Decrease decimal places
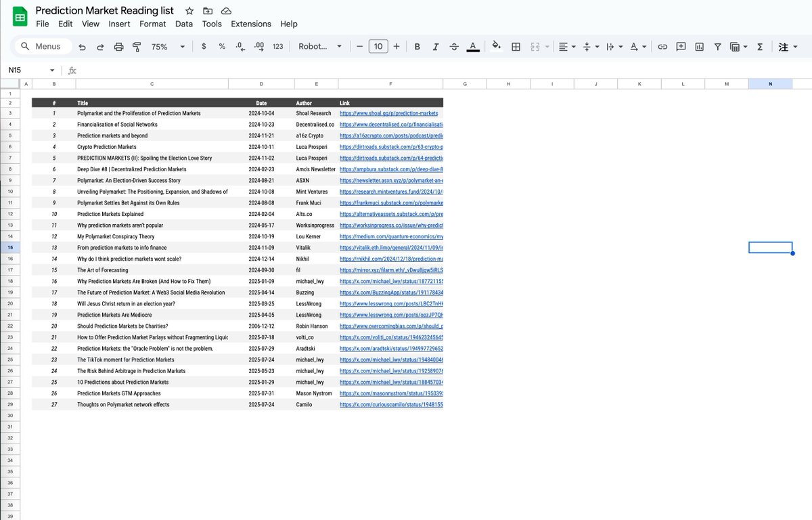 240,47
